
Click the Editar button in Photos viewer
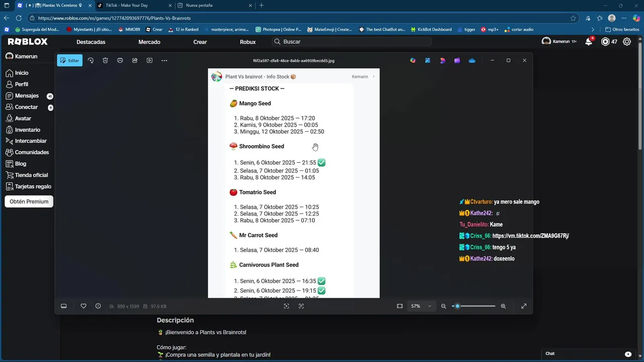tap(69, 60)
